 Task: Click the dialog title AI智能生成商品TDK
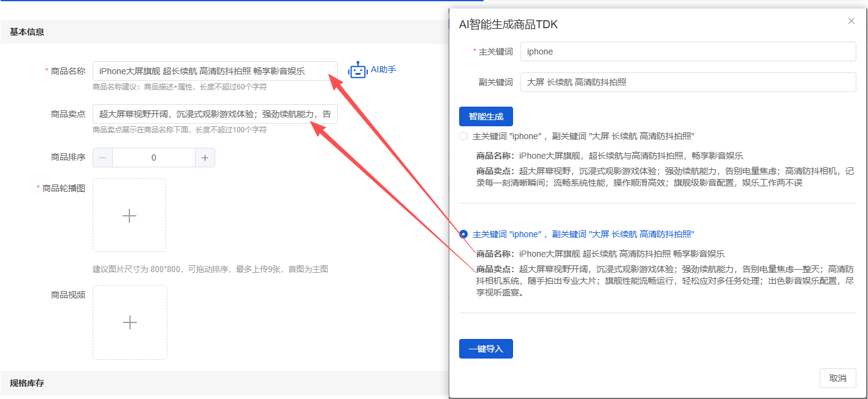pyautogui.click(x=509, y=25)
